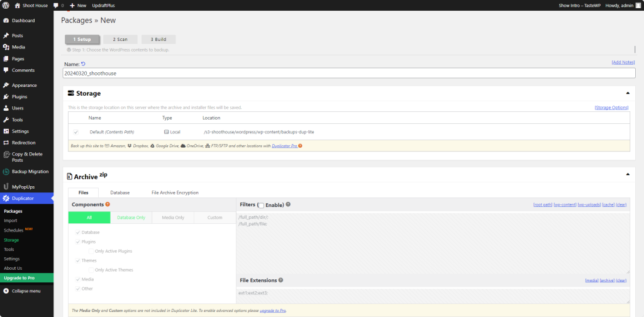This screenshot has width=644, height=317.
Task: Insert the wp-uploads filter link
Action: pyautogui.click(x=589, y=204)
